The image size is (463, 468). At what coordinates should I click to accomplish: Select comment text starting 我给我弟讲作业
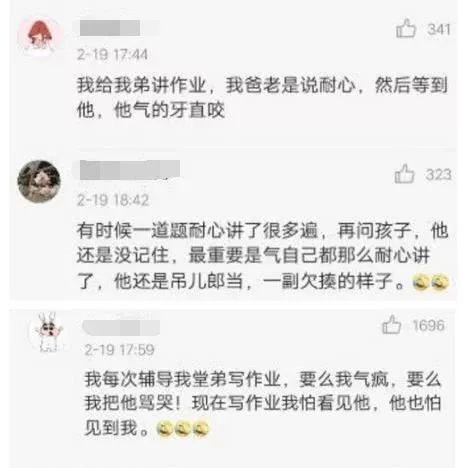262,97
